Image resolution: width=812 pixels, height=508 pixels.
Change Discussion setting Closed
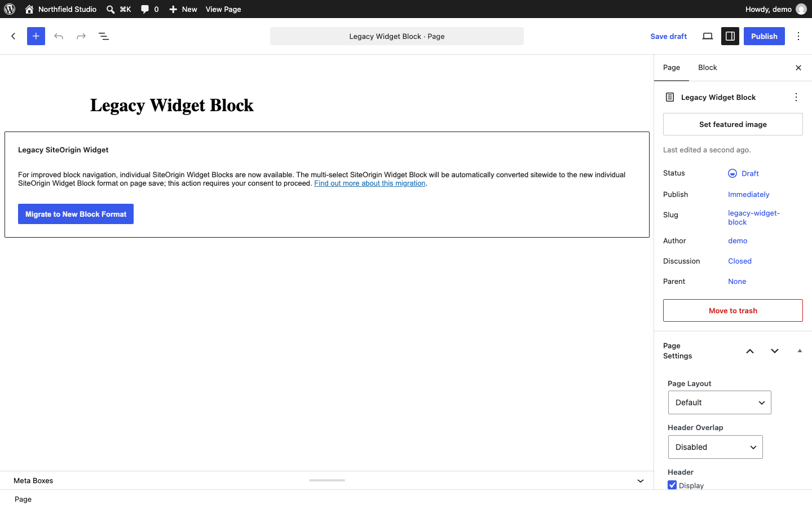(740, 261)
